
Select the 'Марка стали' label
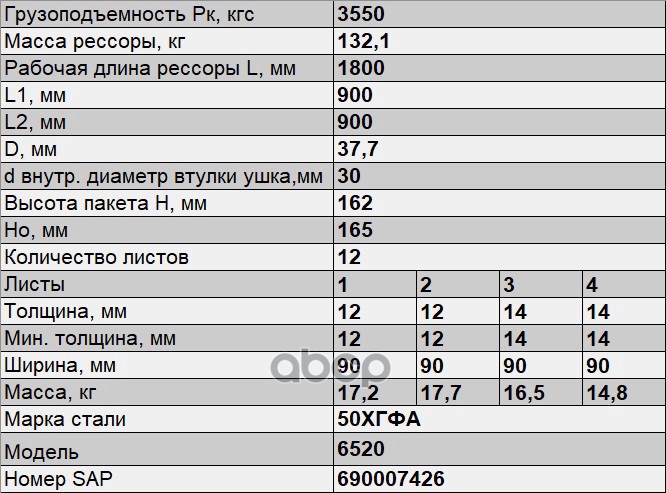(65, 420)
